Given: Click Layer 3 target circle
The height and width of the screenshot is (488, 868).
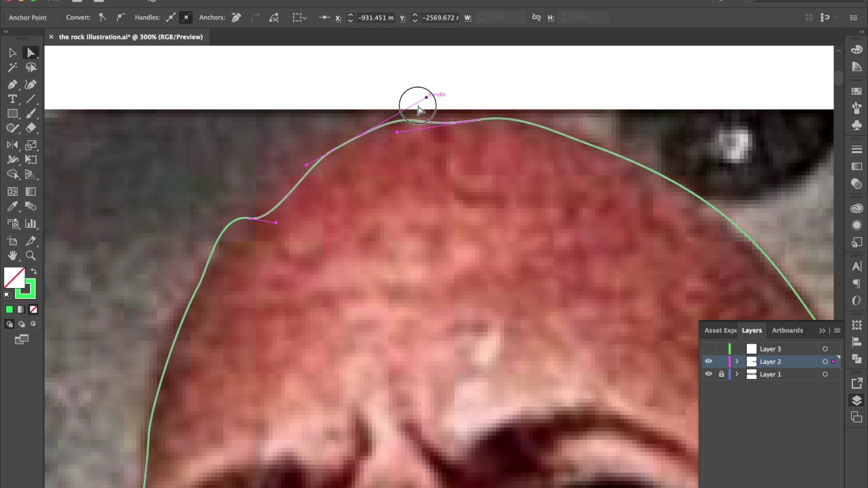Looking at the screenshot, I should 825,349.
